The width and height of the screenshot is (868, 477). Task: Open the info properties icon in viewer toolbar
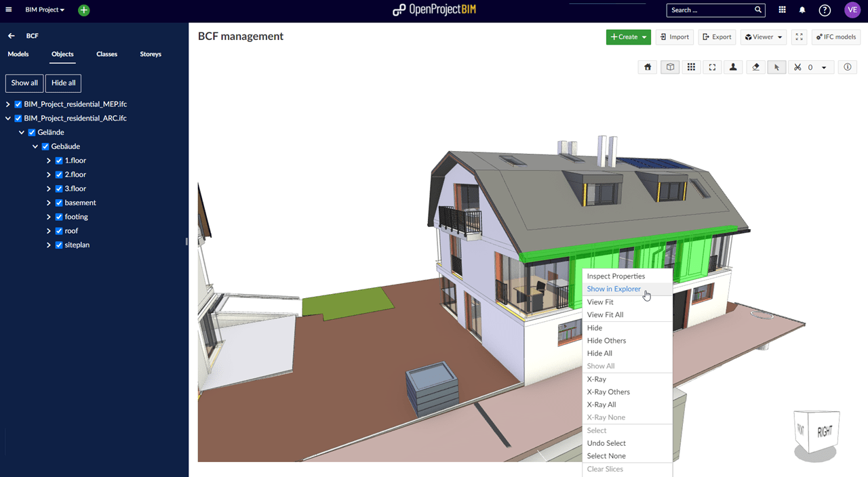[x=848, y=67]
